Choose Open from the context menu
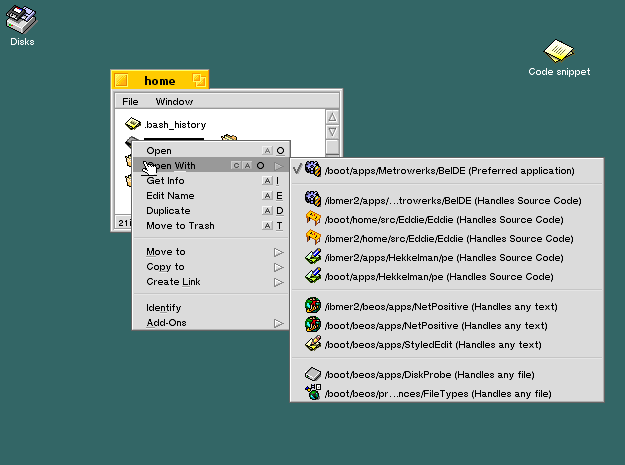The height and width of the screenshot is (465, 625). point(210,151)
